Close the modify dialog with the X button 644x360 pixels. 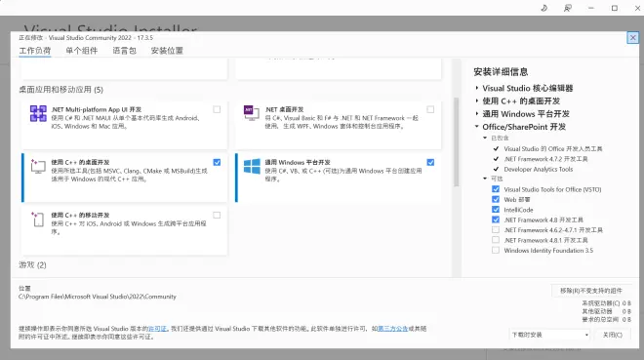pyautogui.click(x=633, y=38)
